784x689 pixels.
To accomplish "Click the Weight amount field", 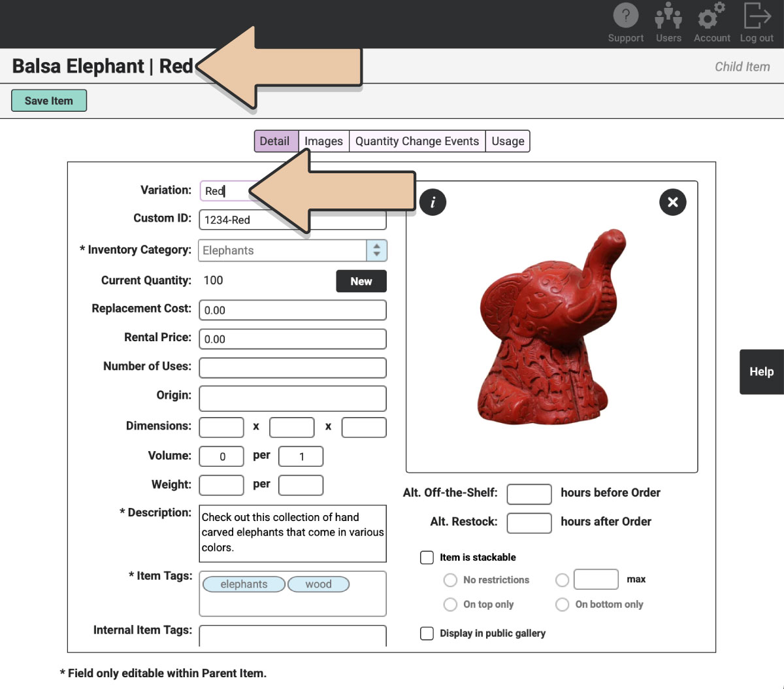I will tap(221, 485).
